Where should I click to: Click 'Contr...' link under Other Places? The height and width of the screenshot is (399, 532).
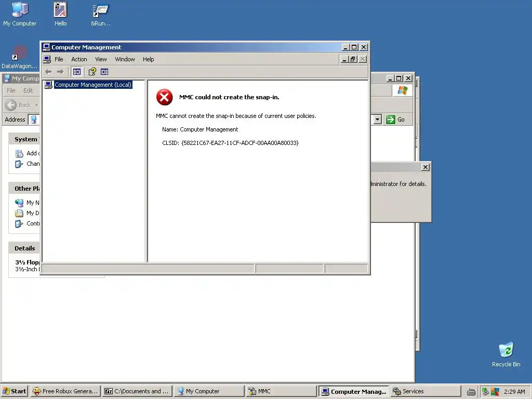28,223
